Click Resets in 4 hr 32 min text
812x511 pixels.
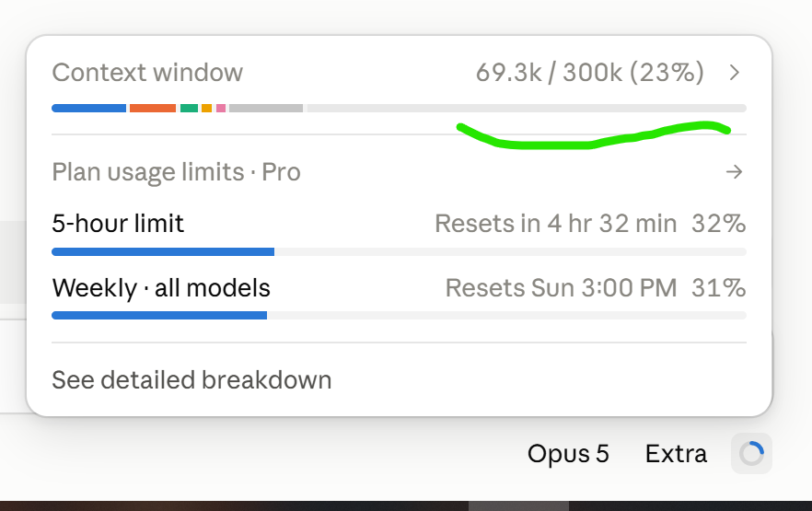(556, 224)
